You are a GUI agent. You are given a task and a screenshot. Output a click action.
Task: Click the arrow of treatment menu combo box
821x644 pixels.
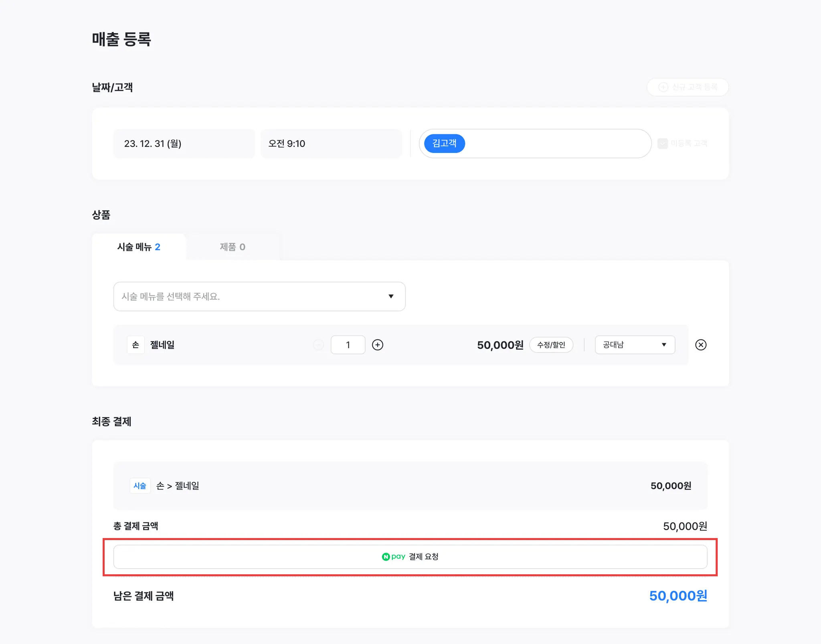tap(391, 296)
